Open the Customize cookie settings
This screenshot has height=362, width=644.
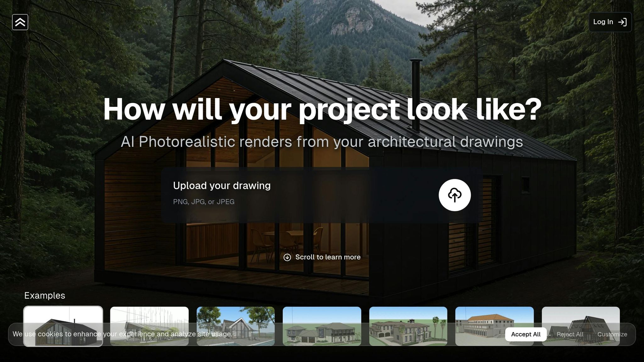pos(612,334)
